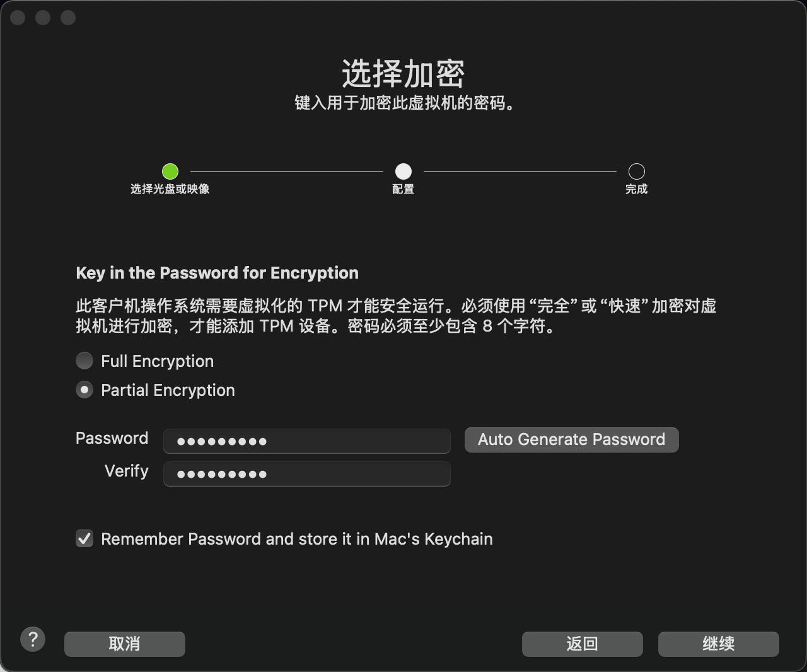Select the Full Encryption radio button
This screenshot has width=807, height=672.
(84, 361)
